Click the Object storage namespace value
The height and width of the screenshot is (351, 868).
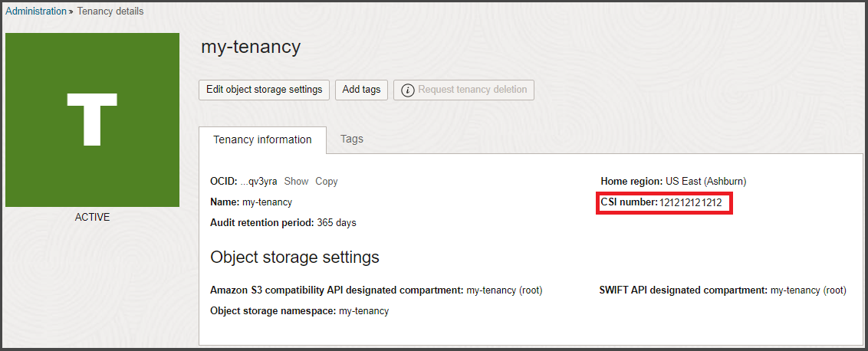363,311
